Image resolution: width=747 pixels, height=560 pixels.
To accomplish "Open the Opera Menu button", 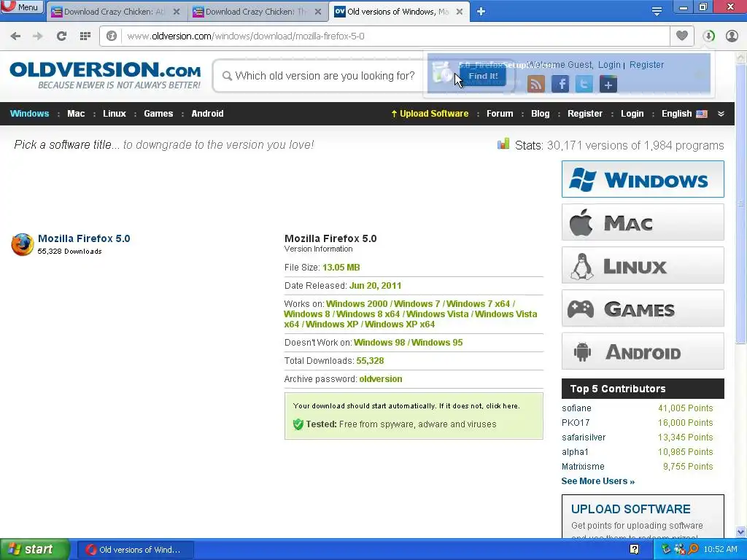I will coord(21,7).
